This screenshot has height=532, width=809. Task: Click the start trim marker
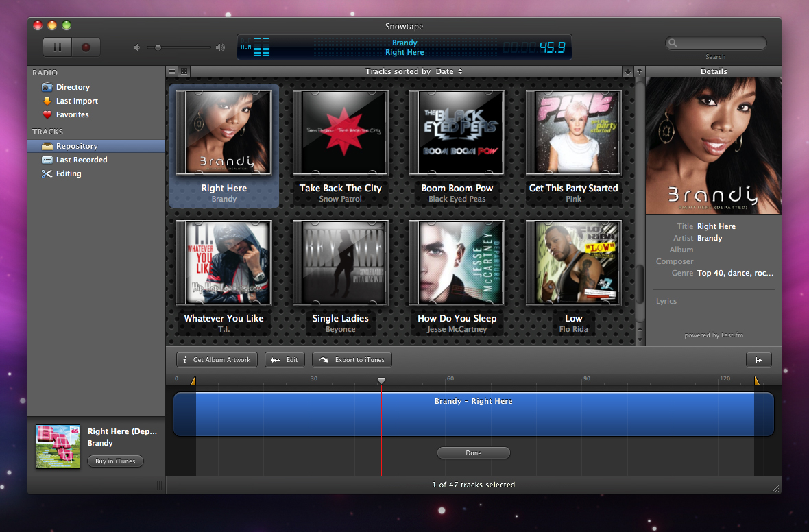click(193, 380)
